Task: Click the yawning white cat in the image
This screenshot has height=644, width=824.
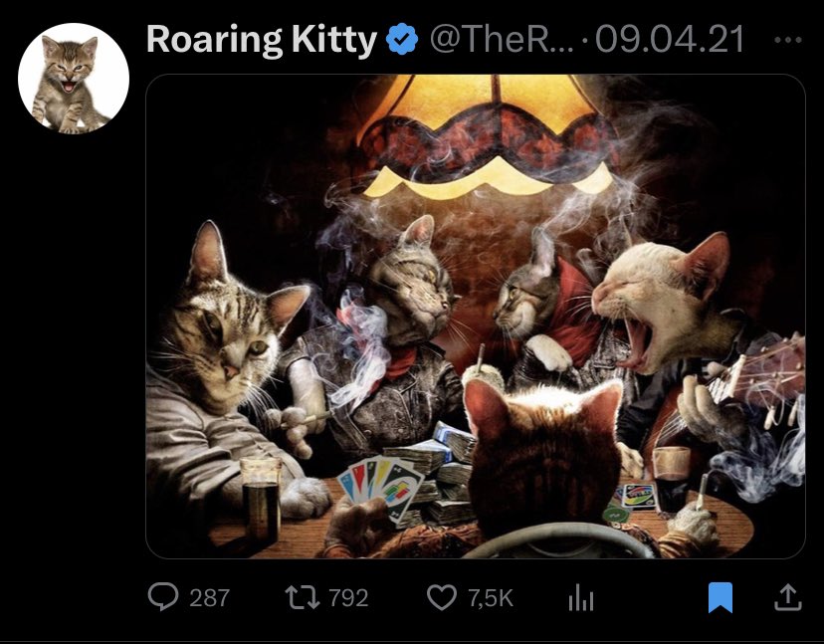Action: (662, 299)
